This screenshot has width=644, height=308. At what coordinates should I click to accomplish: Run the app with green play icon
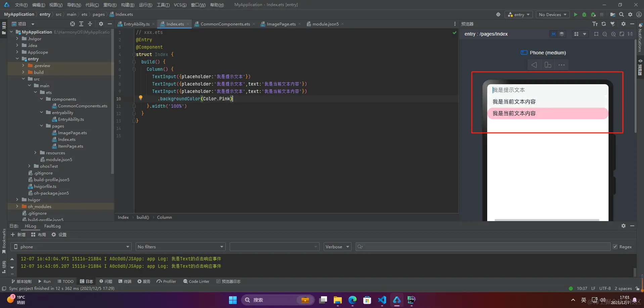tap(576, 14)
